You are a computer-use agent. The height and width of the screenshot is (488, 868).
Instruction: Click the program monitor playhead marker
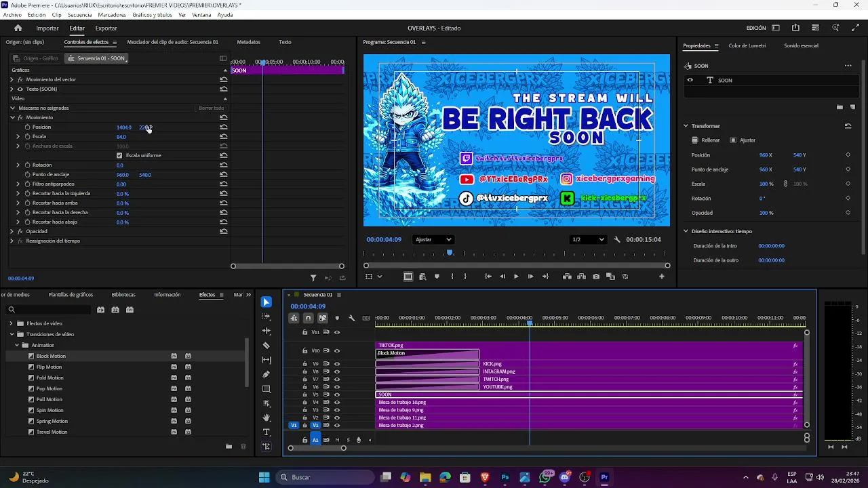449,253
